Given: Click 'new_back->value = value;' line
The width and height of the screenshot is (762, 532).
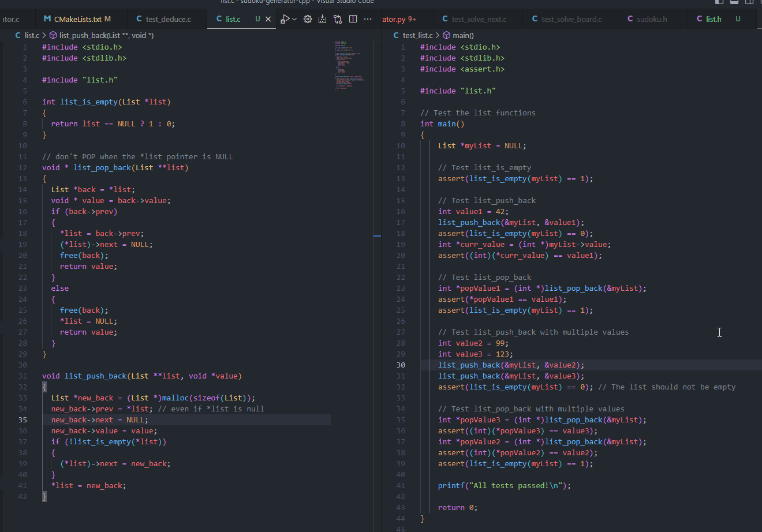Looking at the screenshot, I should click(104, 430).
